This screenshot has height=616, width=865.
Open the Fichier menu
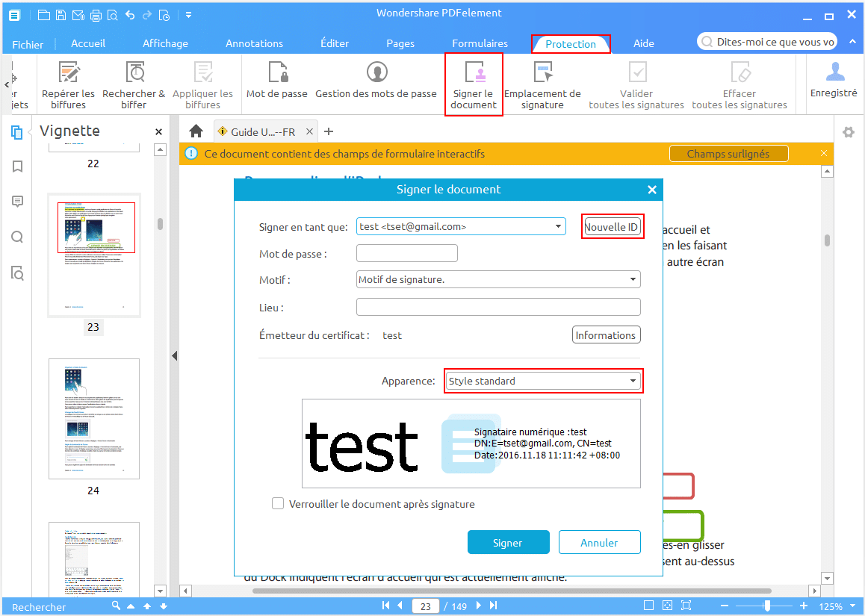pyautogui.click(x=28, y=44)
